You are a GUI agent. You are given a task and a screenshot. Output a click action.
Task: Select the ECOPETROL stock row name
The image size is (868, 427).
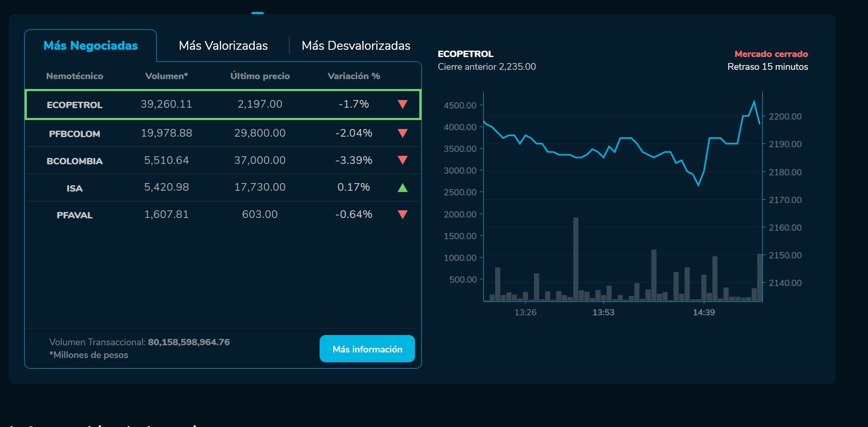(75, 105)
